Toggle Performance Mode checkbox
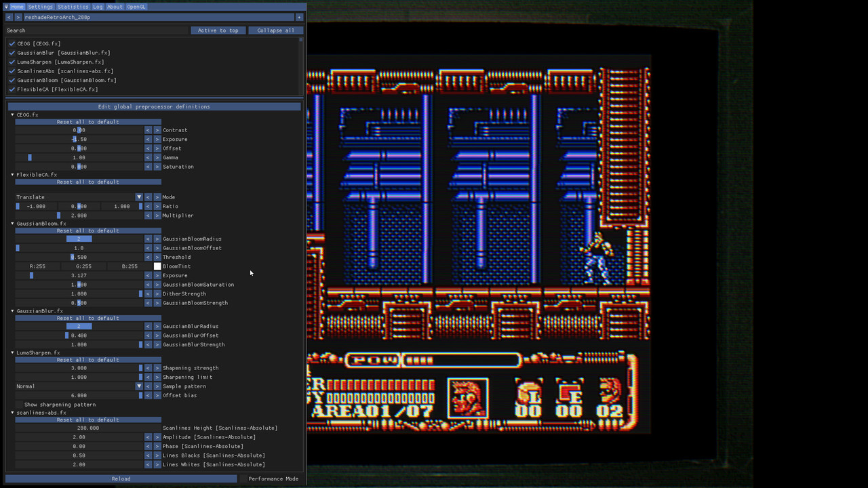 (x=243, y=479)
